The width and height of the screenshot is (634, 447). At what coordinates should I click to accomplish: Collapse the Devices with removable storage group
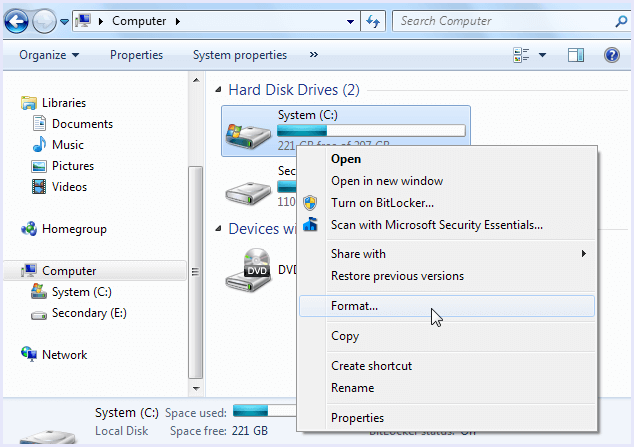[x=218, y=228]
